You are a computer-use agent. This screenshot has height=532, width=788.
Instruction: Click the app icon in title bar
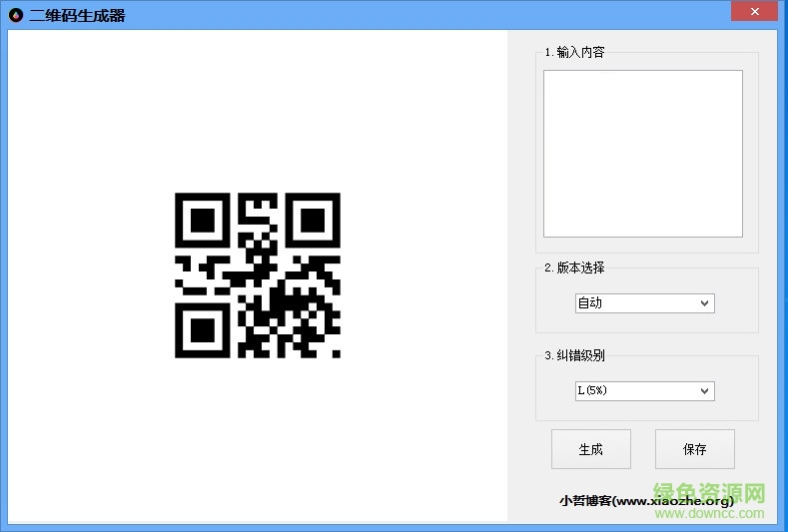16,15
